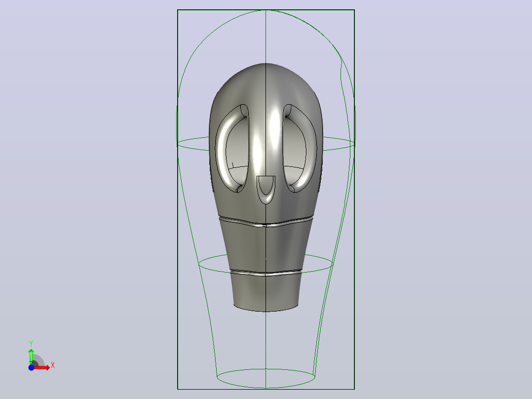The width and height of the screenshot is (532, 399).
Task: Click the blue Z axis ball of the triad
Action: (x=31, y=367)
